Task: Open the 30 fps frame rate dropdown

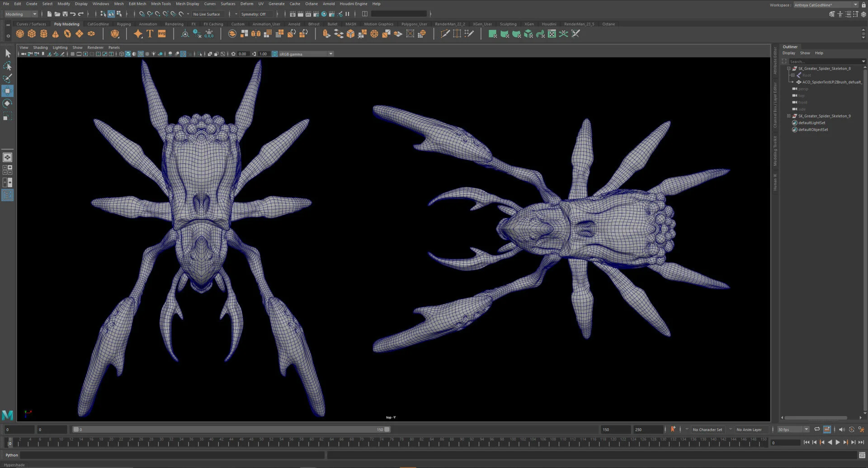Action: (793, 430)
